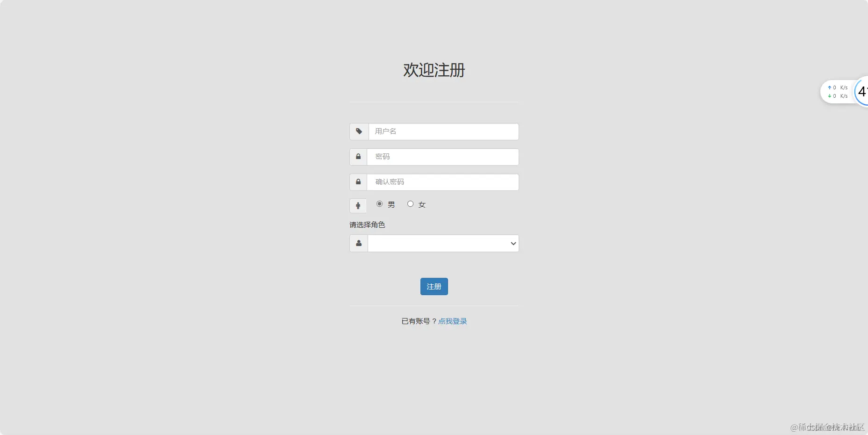Click the user icon beside the role dropdown

pos(359,243)
